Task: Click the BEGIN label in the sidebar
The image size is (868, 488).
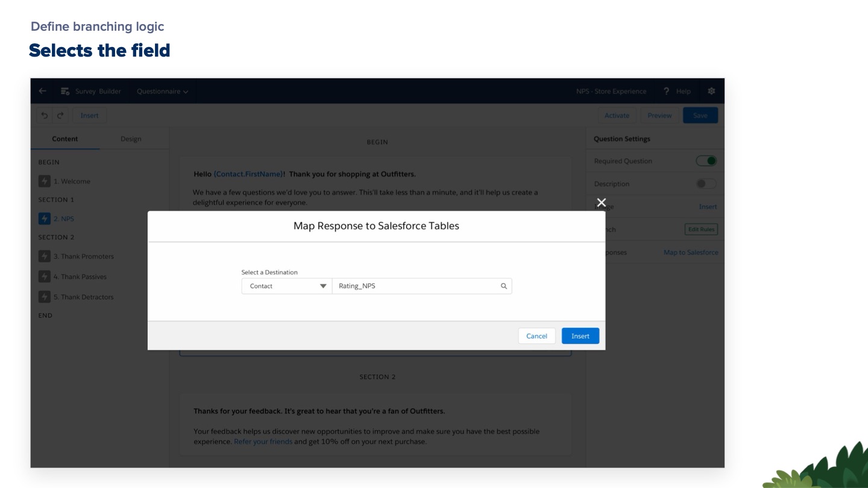Action: (49, 162)
